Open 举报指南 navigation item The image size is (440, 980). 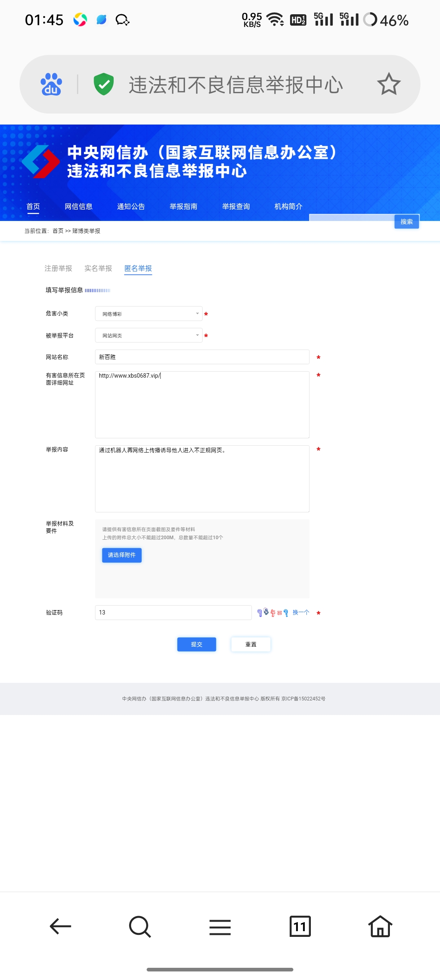pyautogui.click(x=183, y=206)
